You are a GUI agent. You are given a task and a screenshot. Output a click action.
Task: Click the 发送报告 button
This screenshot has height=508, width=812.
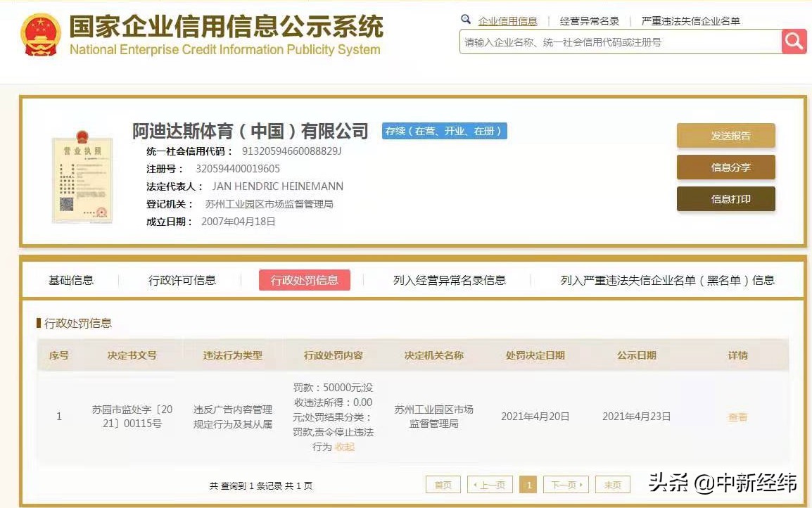tap(725, 136)
